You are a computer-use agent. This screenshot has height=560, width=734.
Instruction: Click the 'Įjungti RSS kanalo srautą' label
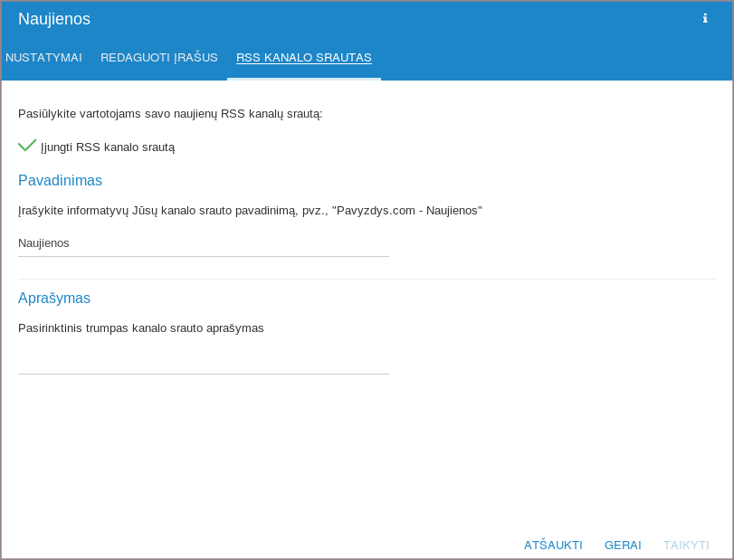[108, 147]
